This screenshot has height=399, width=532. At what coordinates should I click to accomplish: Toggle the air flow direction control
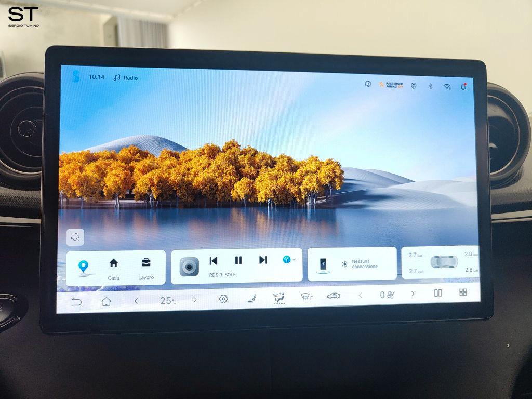(279, 298)
